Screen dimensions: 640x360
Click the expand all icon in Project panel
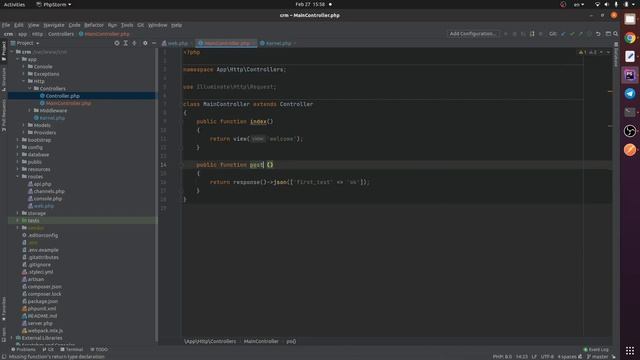(126, 43)
